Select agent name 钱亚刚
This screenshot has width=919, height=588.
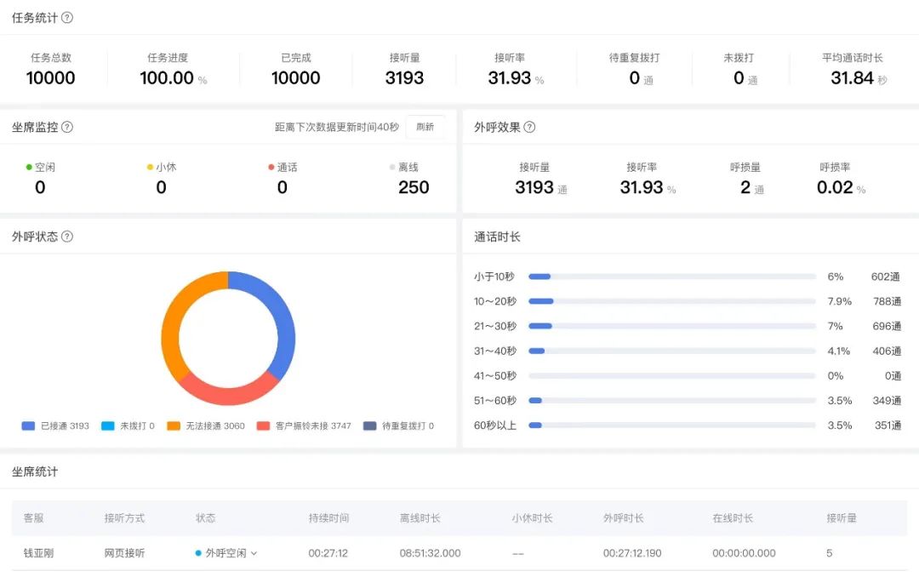click(x=38, y=553)
